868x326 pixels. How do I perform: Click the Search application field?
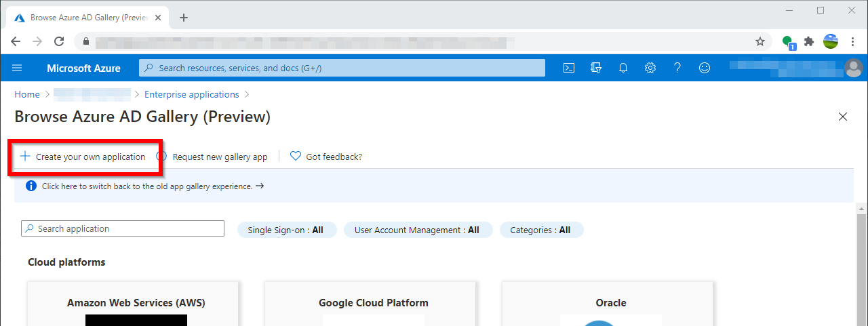point(123,228)
